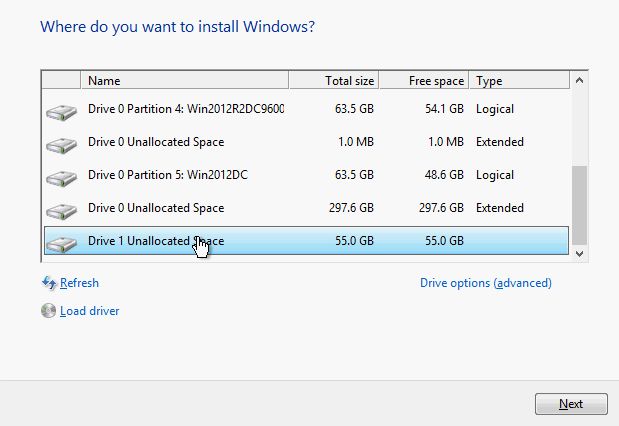619x426 pixels.
Task: Click the drive icon for 1.0 MB unallocated space
Action: click(62, 144)
